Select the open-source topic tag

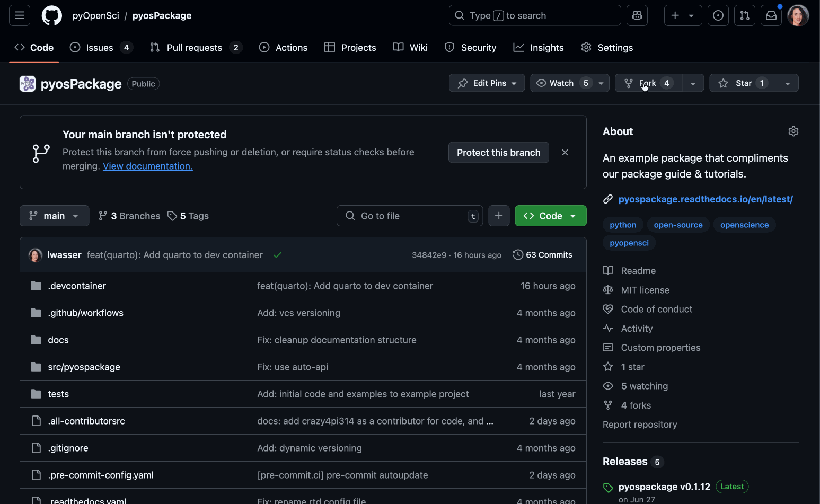click(x=678, y=225)
